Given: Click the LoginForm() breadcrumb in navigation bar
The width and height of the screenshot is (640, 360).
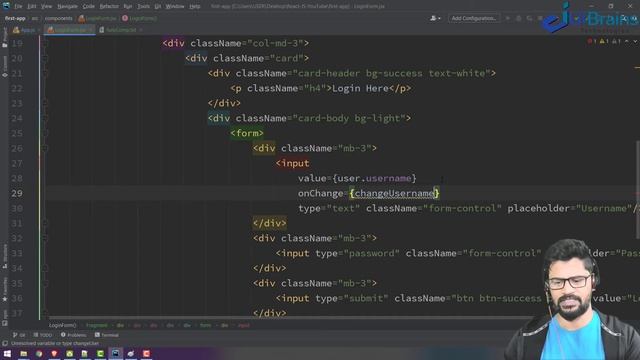Looking at the screenshot, I should point(139,18).
